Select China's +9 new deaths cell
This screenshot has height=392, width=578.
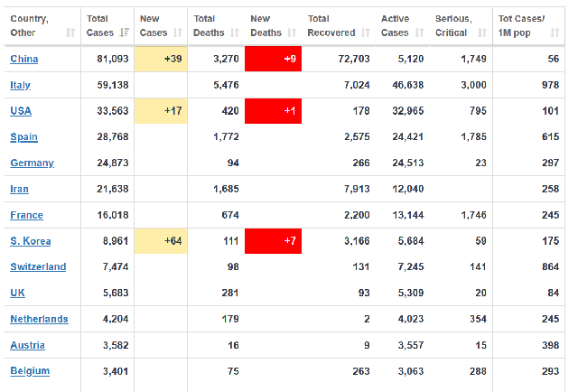(x=273, y=59)
